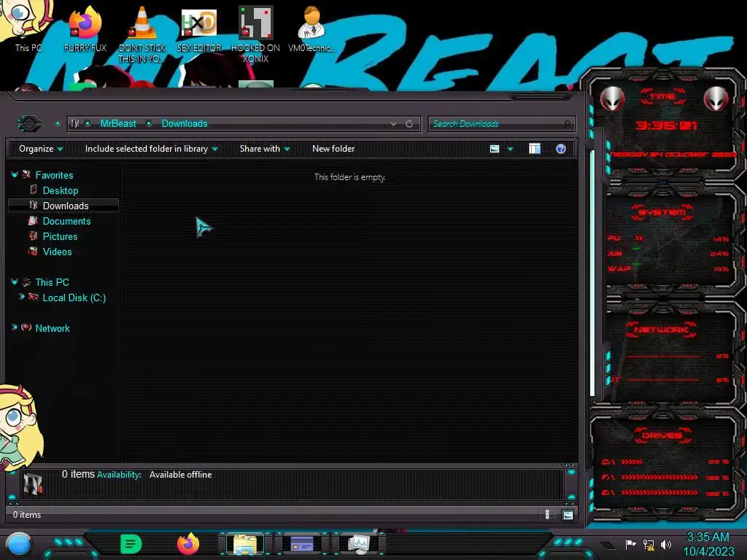747x560 pixels.
Task: Open the Organize menu
Action: coord(41,149)
